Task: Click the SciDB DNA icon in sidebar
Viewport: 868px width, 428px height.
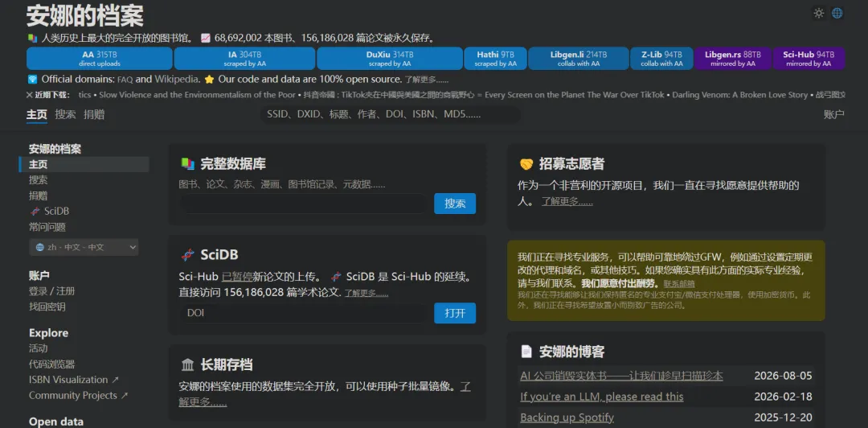Action: (x=35, y=212)
